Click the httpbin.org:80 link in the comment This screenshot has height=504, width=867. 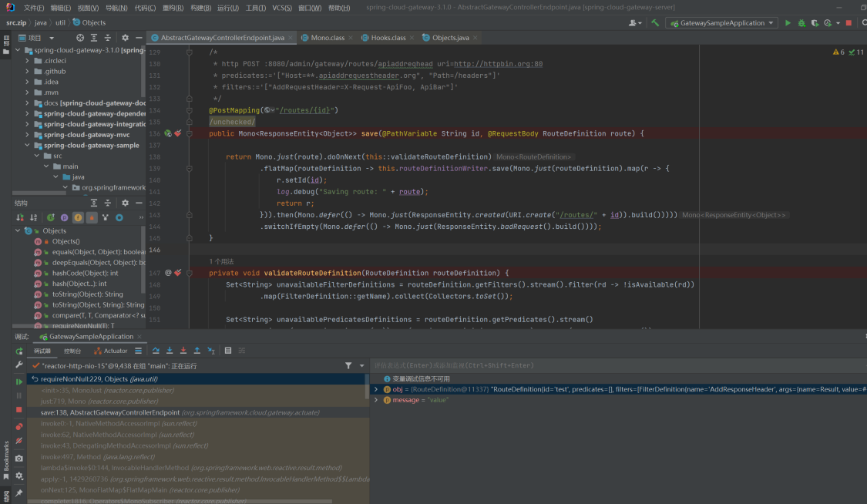point(498,63)
